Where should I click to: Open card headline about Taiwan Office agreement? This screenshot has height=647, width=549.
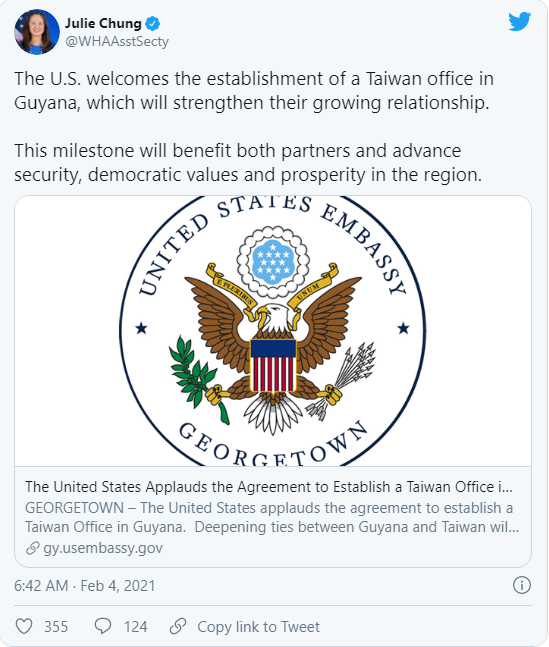(269, 487)
